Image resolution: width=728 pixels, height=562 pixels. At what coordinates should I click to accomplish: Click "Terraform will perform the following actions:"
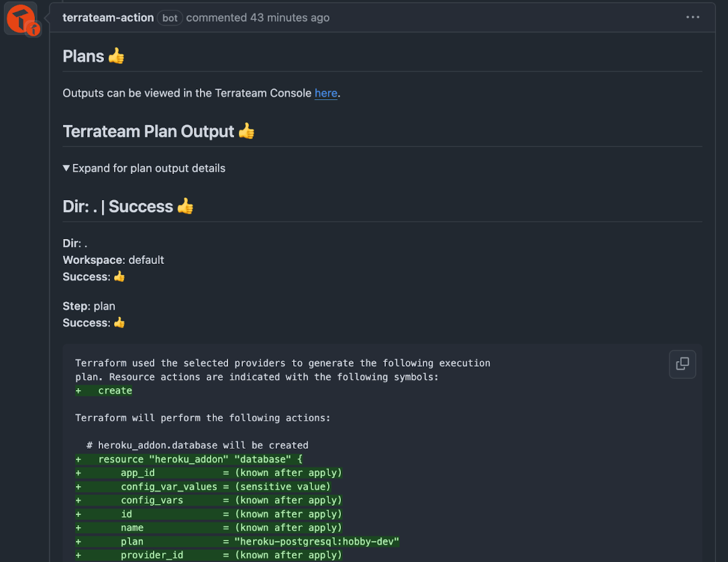[x=203, y=418]
